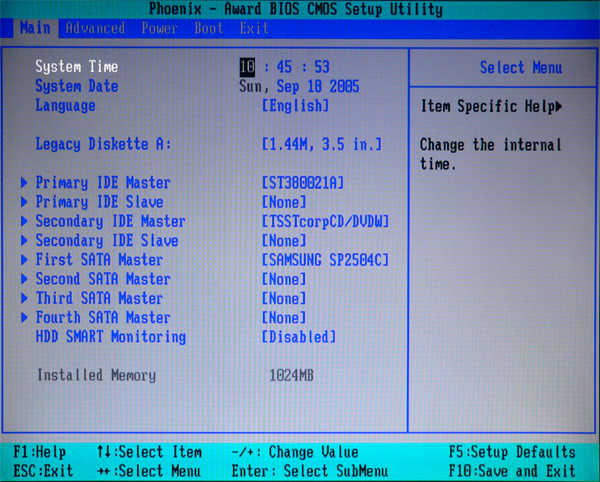600x482 pixels.
Task: Click the Enter: Select SubMenu hint
Action: point(310,471)
